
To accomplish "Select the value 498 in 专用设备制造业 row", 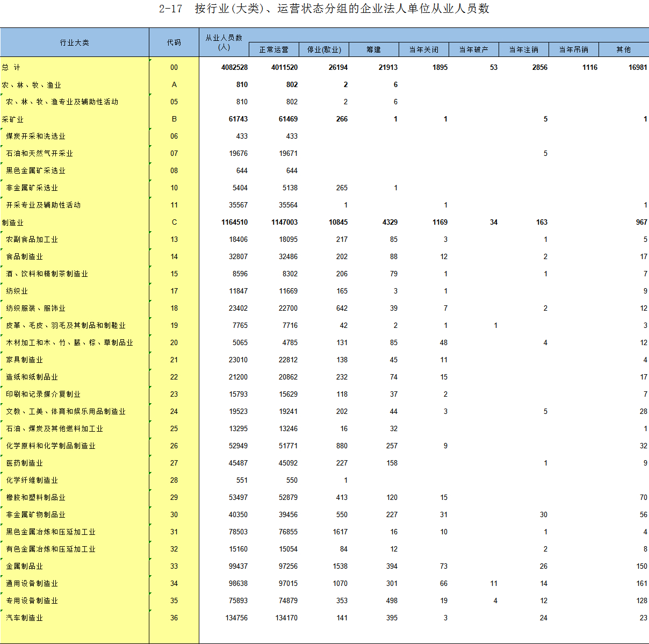I will (392, 600).
